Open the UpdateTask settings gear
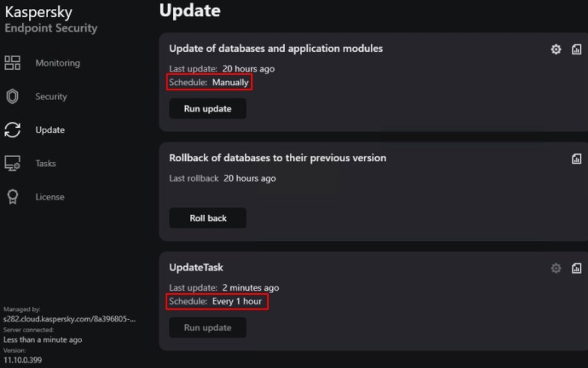588x368 pixels. point(556,268)
